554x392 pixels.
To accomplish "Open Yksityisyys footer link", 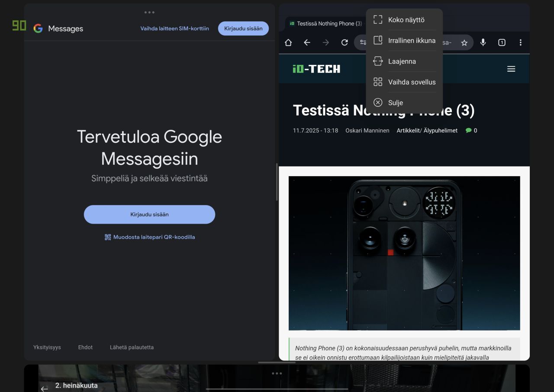I will pos(47,347).
